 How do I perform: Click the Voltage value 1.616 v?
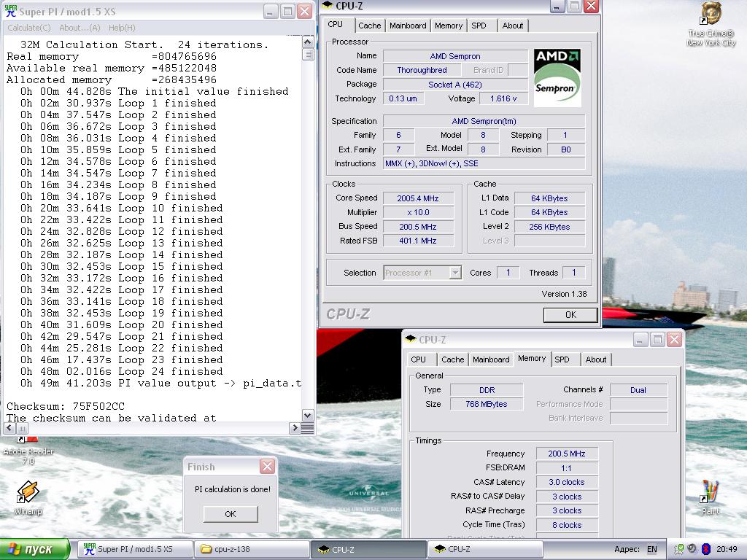pyautogui.click(x=503, y=98)
